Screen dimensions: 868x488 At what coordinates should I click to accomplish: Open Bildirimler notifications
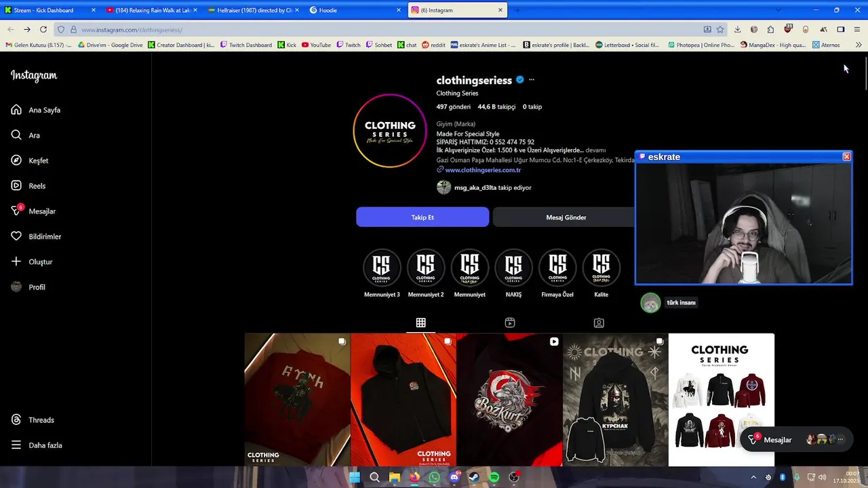pos(36,237)
